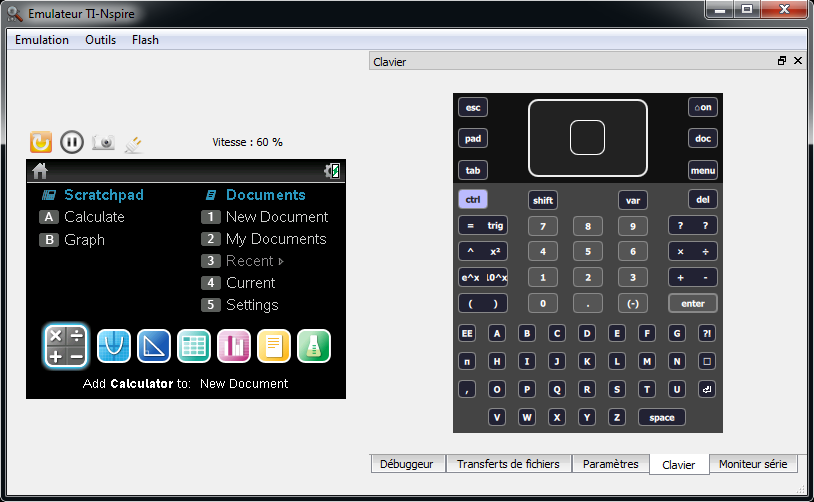Click the ?! punctuation key
The image size is (814, 502).
[707, 333]
